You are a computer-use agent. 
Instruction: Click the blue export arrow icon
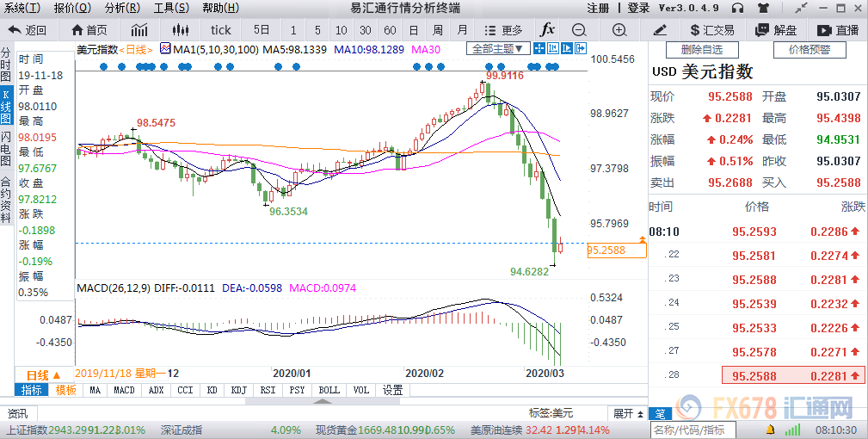(581, 49)
